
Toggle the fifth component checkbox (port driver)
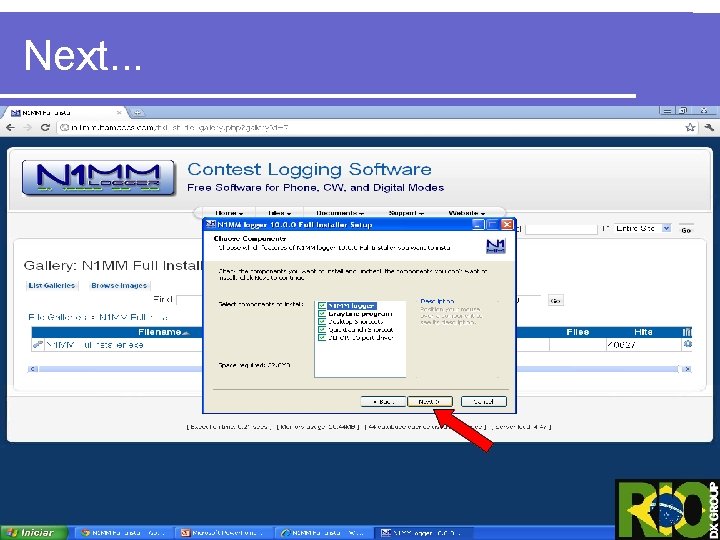point(322,337)
